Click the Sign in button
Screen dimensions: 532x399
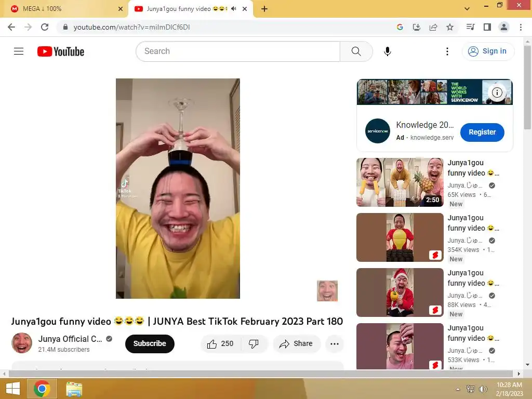488,51
